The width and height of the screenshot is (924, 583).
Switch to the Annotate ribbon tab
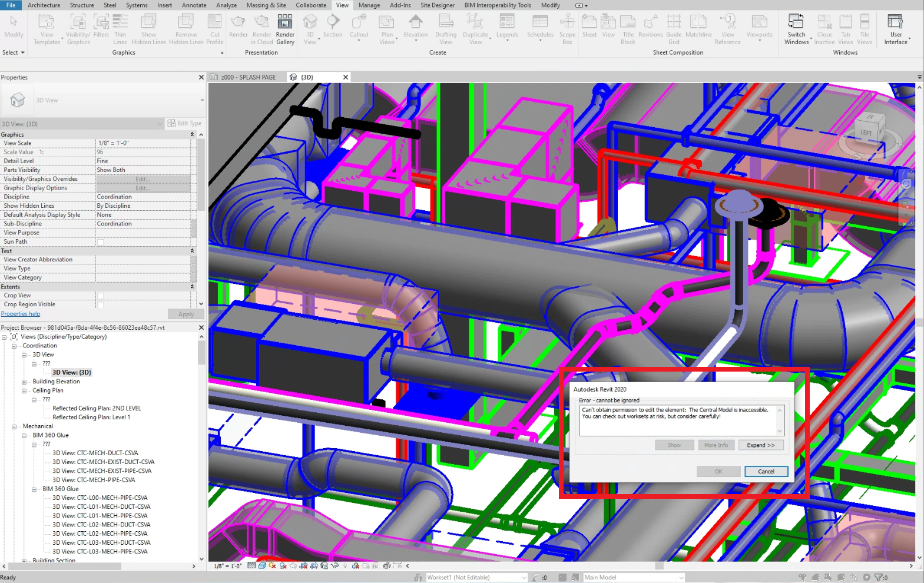194,5
